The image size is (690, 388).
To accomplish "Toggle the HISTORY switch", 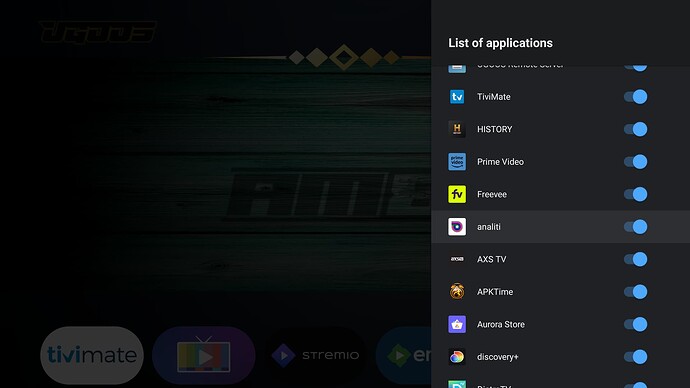I will [x=635, y=129].
